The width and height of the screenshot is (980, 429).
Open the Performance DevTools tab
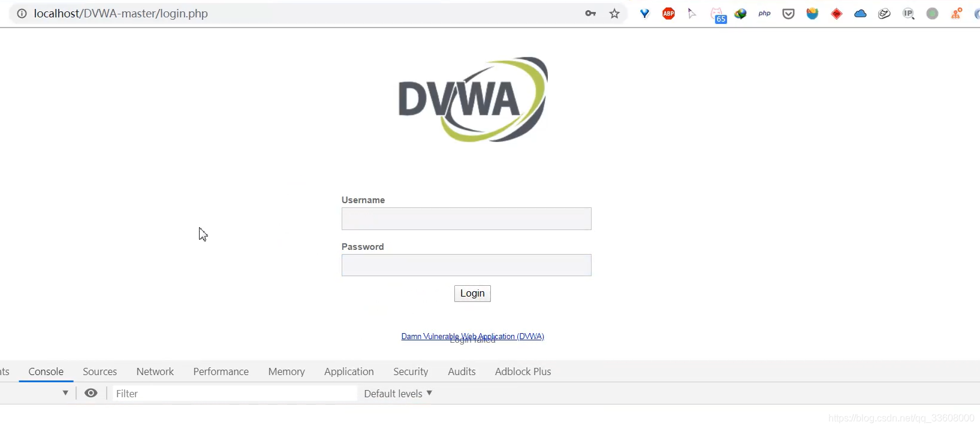[221, 371]
